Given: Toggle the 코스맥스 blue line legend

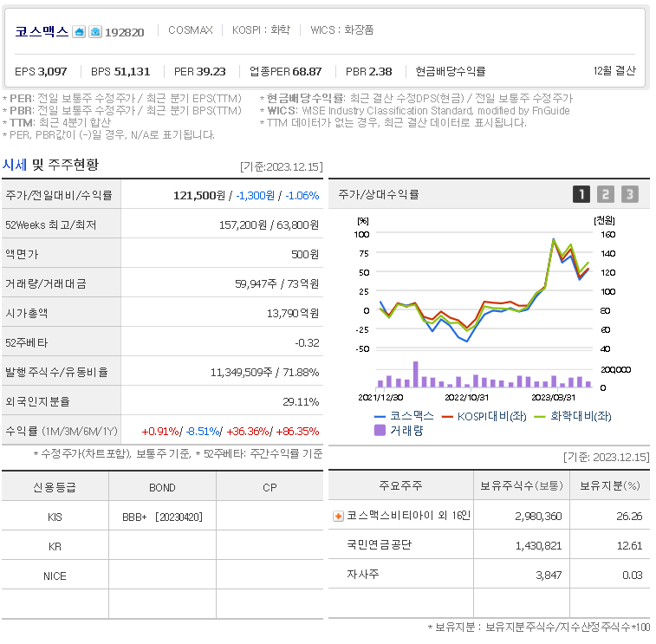Looking at the screenshot, I should point(404,415).
